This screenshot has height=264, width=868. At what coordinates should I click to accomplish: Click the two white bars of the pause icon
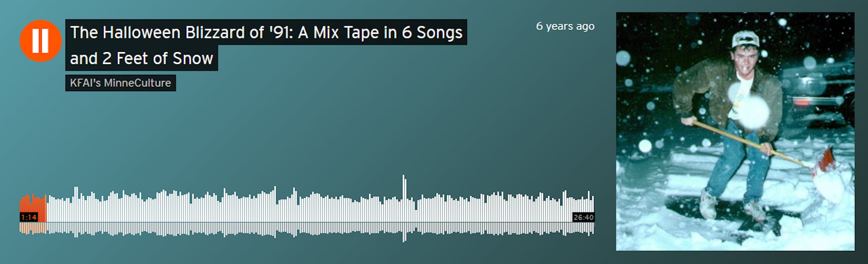click(41, 41)
